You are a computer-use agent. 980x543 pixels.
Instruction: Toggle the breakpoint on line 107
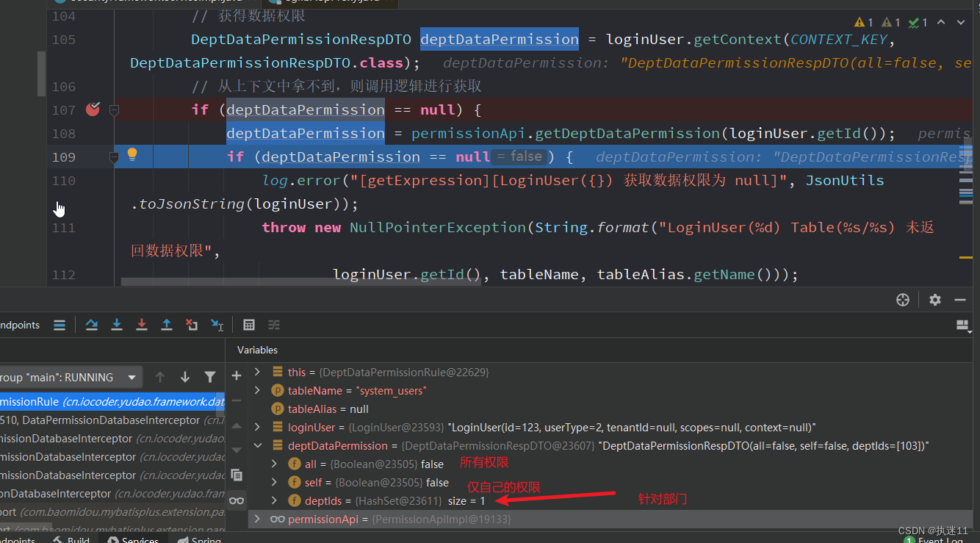93,109
